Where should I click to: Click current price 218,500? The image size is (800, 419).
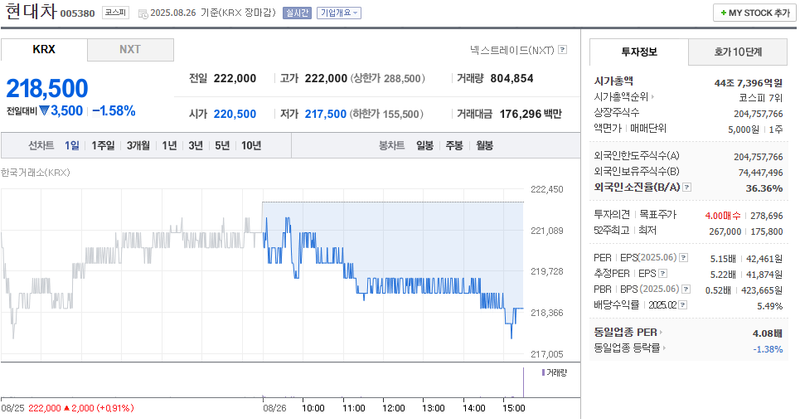click(x=47, y=88)
